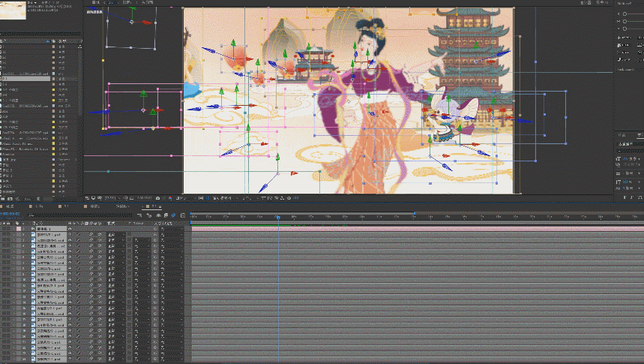This screenshot has height=364, width=644.
Task: Take a snapshot with the viewer camera icon
Action: (x=157, y=198)
